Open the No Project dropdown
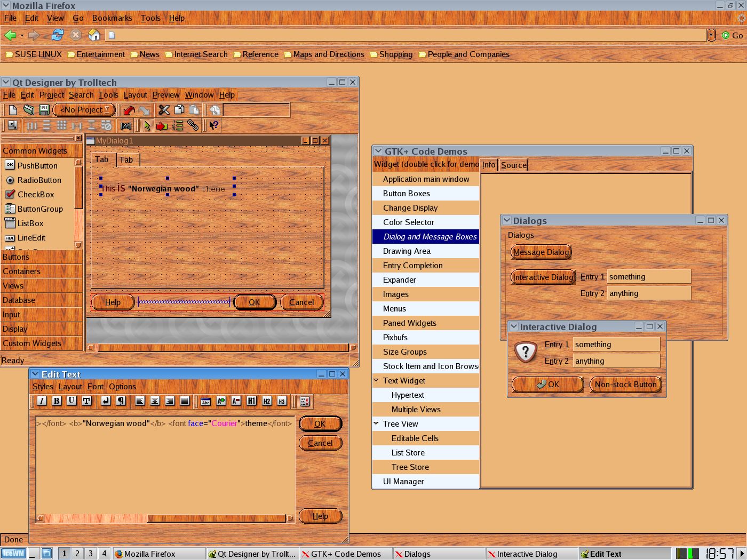Image resolution: width=747 pixels, height=560 pixels. (84, 110)
